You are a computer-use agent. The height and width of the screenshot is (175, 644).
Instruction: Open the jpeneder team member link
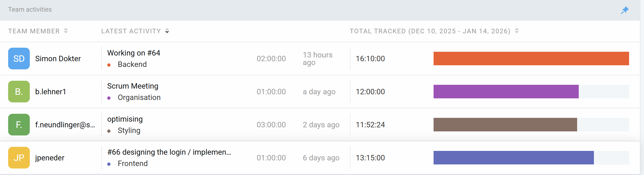click(50, 158)
